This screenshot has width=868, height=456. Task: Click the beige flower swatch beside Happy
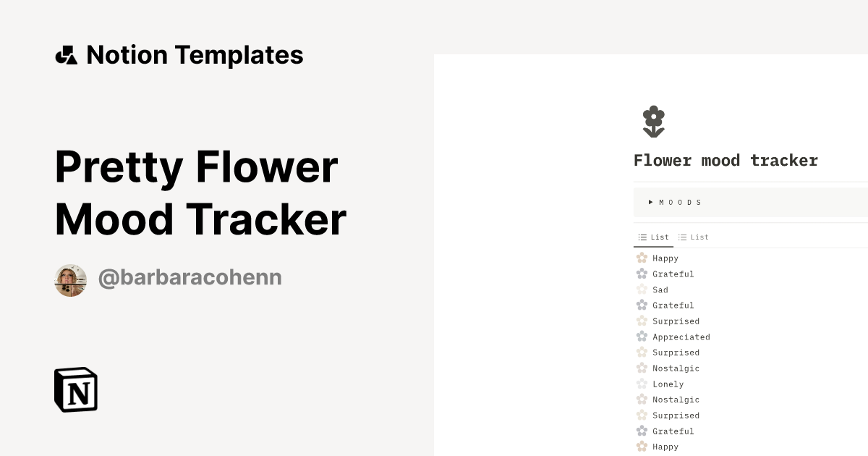(642, 258)
